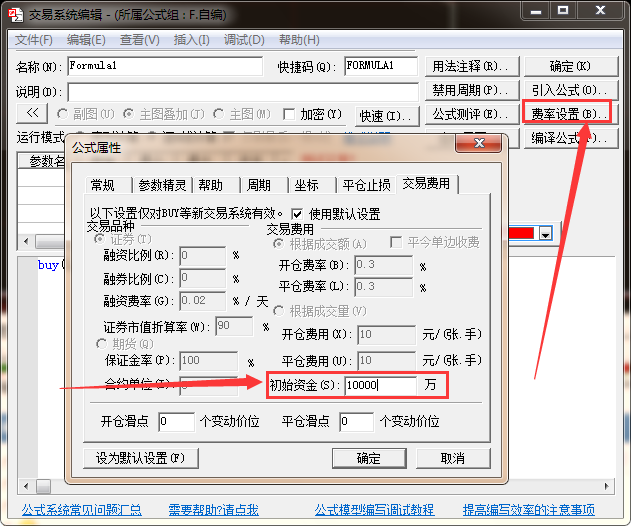This screenshot has height=526, width=631.
Task: Click 费率设置 button
Action: (568, 114)
